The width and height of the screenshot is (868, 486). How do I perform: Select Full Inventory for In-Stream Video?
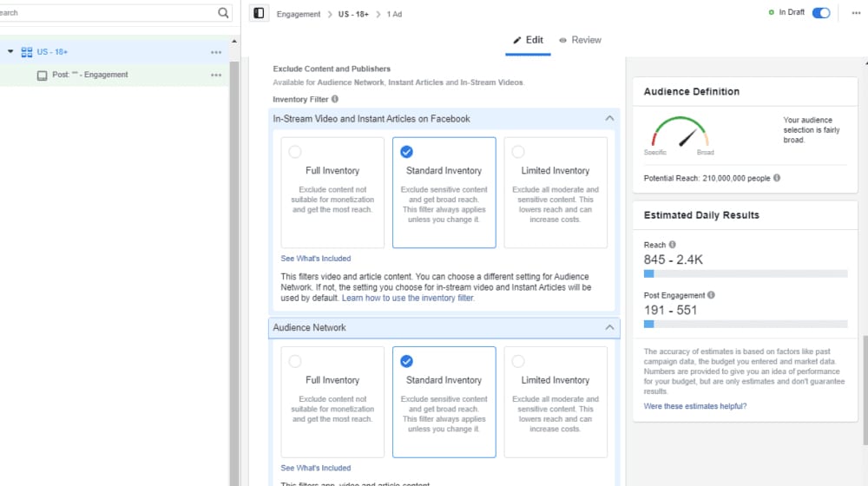pyautogui.click(x=295, y=152)
